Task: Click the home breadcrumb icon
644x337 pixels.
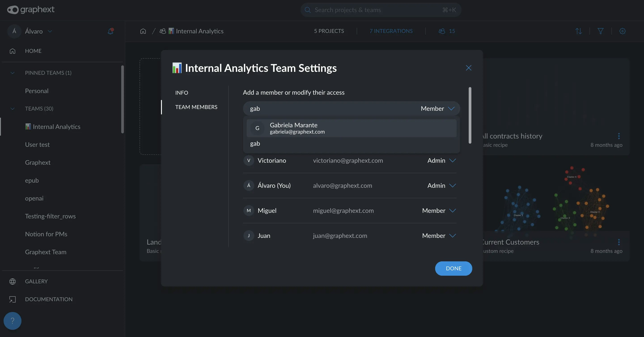Action: pyautogui.click(x=143, y=31)
